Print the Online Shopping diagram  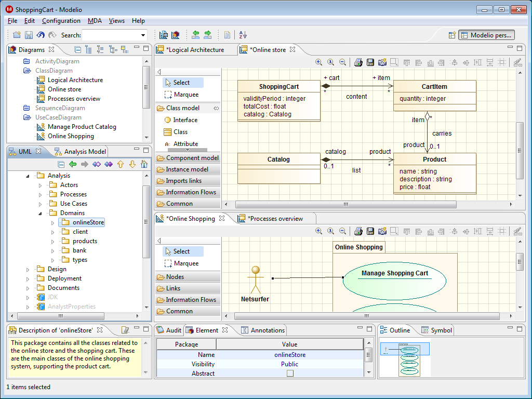[x=358, y=231]
